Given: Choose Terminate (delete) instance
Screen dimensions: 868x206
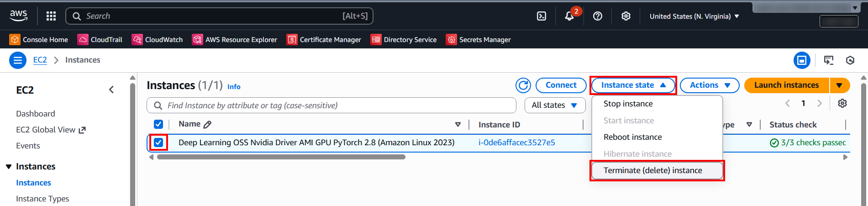Looking at the screenshot, I should point(652,170).
